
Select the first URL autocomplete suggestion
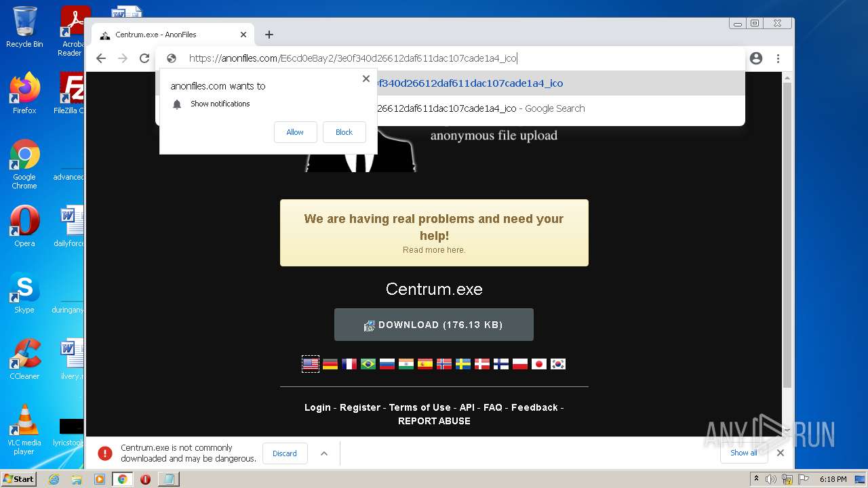[x=452, y=83]
